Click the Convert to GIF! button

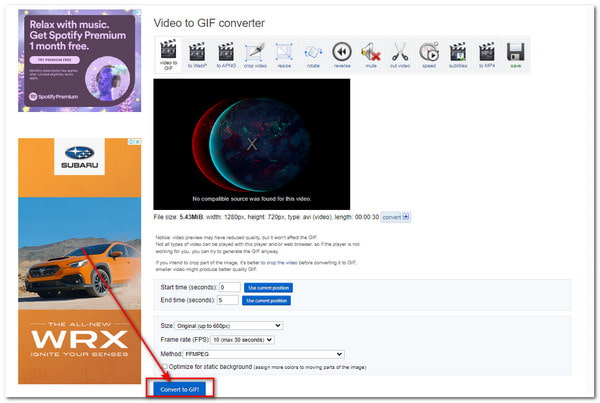(x=180, y=389)
